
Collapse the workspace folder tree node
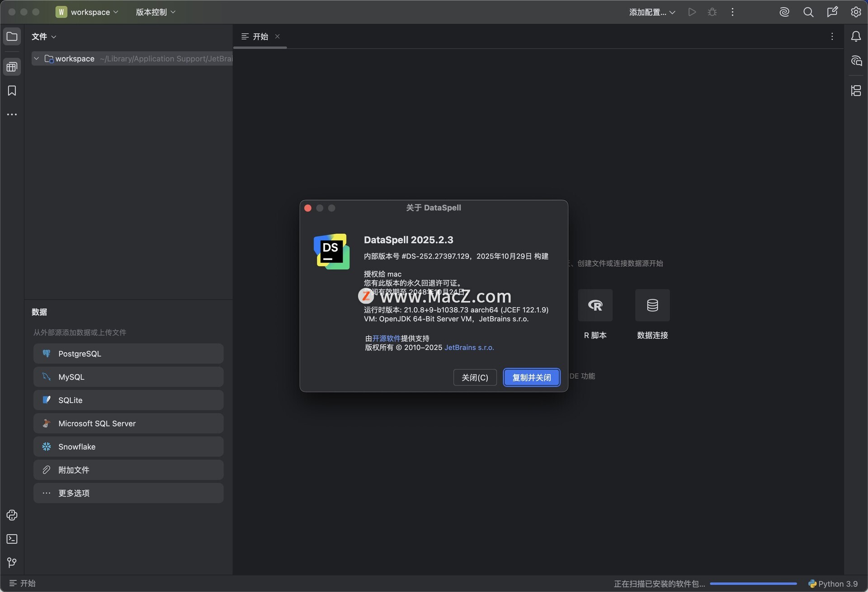coord(37,59)
